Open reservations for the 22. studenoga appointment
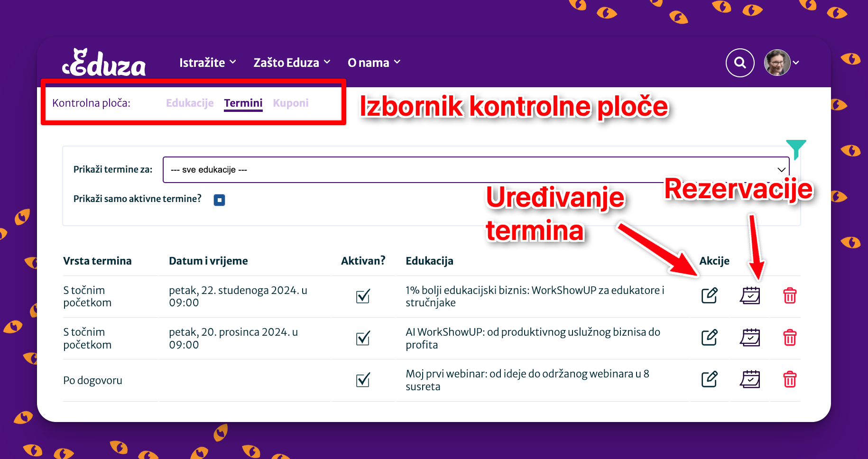This screenshot has width=868, height=459. pyautogui.click(x=750, y=295)
